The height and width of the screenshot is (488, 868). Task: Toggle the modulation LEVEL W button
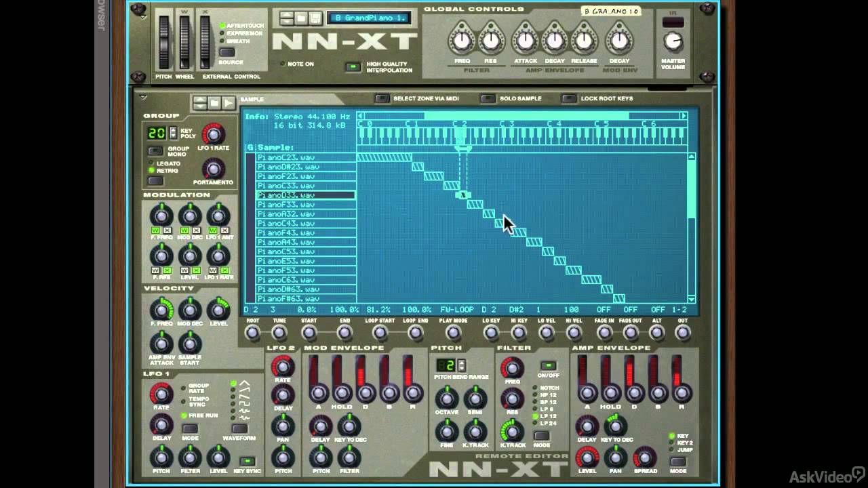[x=184, y=270]
